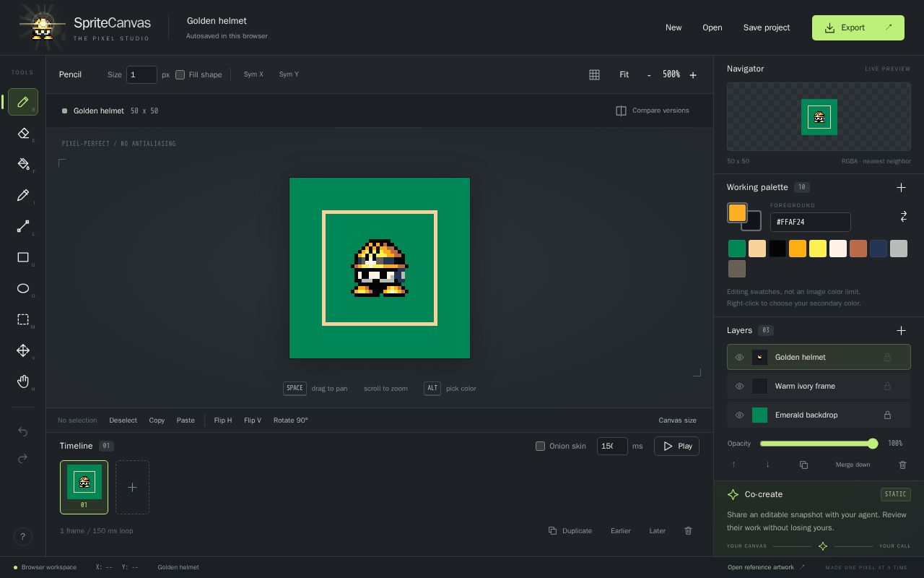Hide the Warm ivory frame layer
The height and width of the screenshot is (578, 924).
coord(739,386)
